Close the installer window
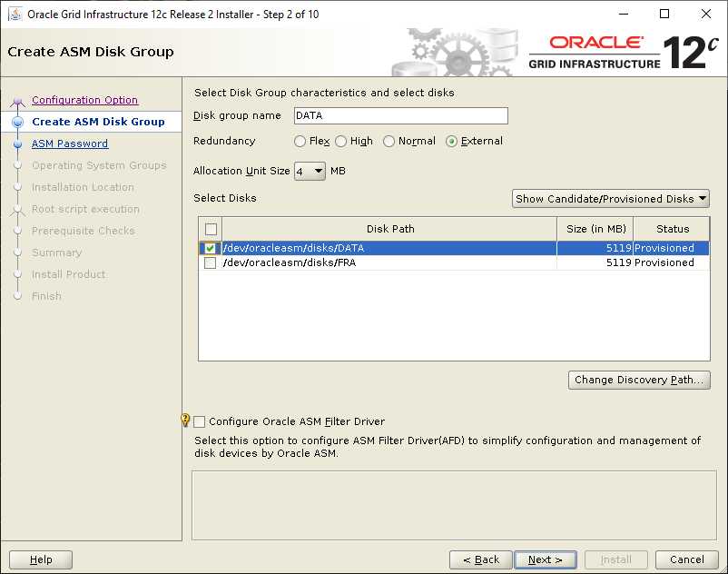The width and height of the screenshot is (728, 574). 705,14
